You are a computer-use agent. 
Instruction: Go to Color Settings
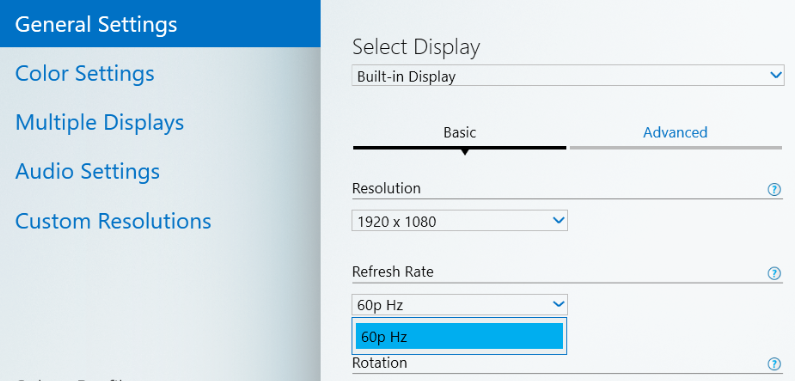[x=85, y=74]
